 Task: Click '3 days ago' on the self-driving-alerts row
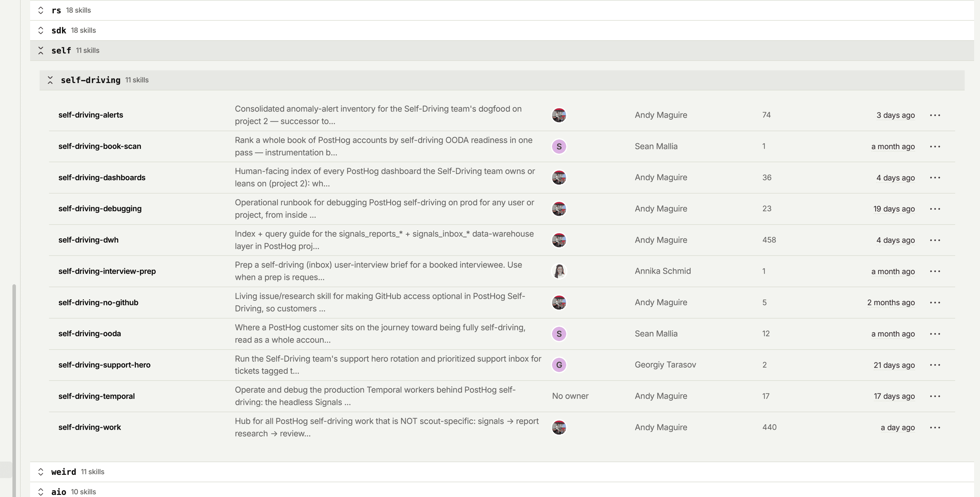coord(896,115)
